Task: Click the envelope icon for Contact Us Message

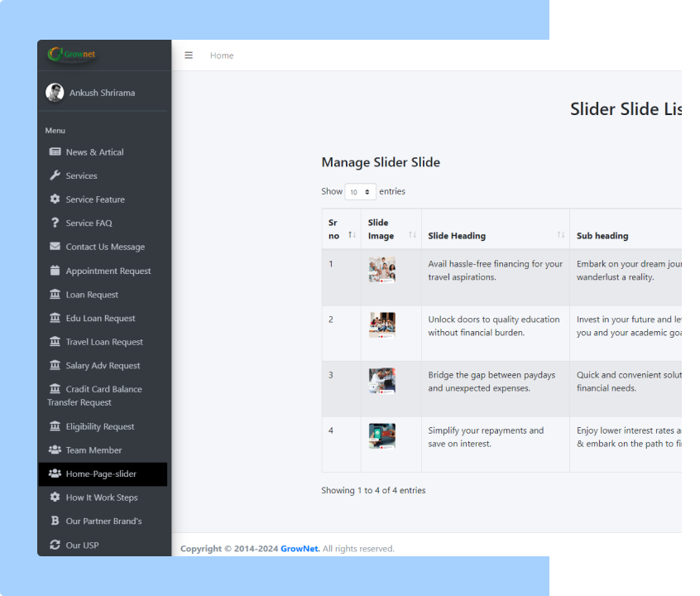Action: 55,247
